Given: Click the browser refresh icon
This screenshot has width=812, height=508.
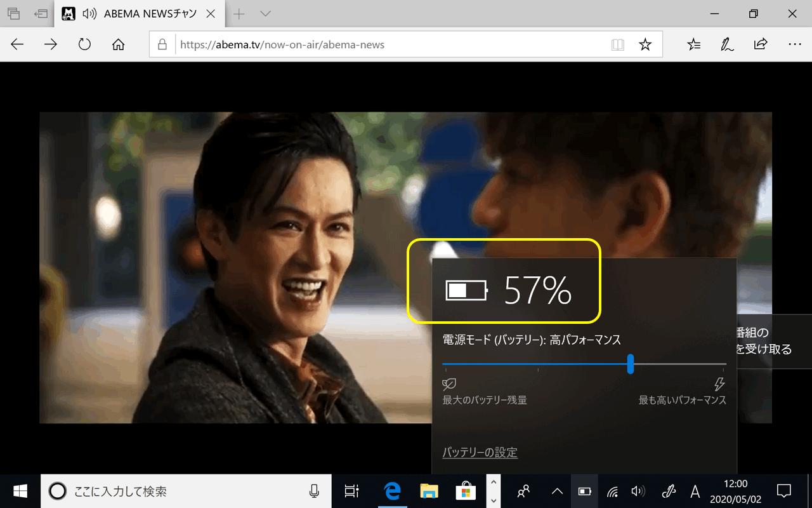Looking at the screenshot, I should [x=84, y=44].
